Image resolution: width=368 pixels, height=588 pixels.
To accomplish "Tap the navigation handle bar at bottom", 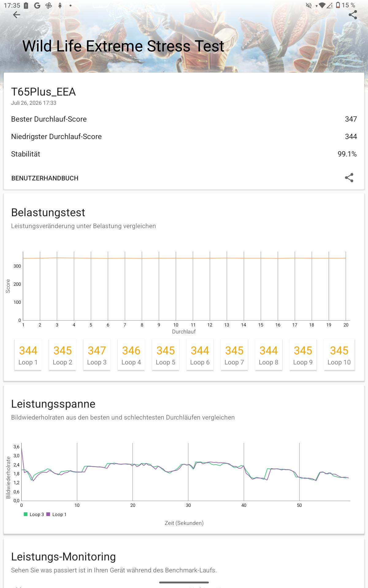I will [184, 582].
